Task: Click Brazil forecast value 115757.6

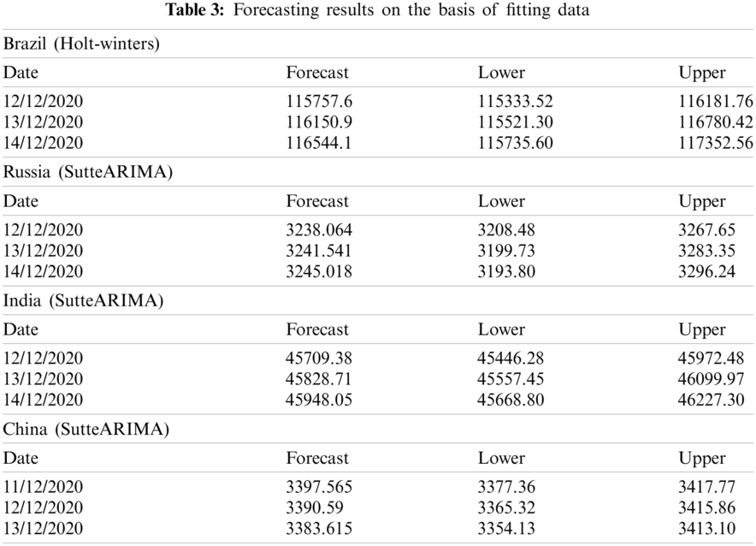Action: (x=319, y=102)
